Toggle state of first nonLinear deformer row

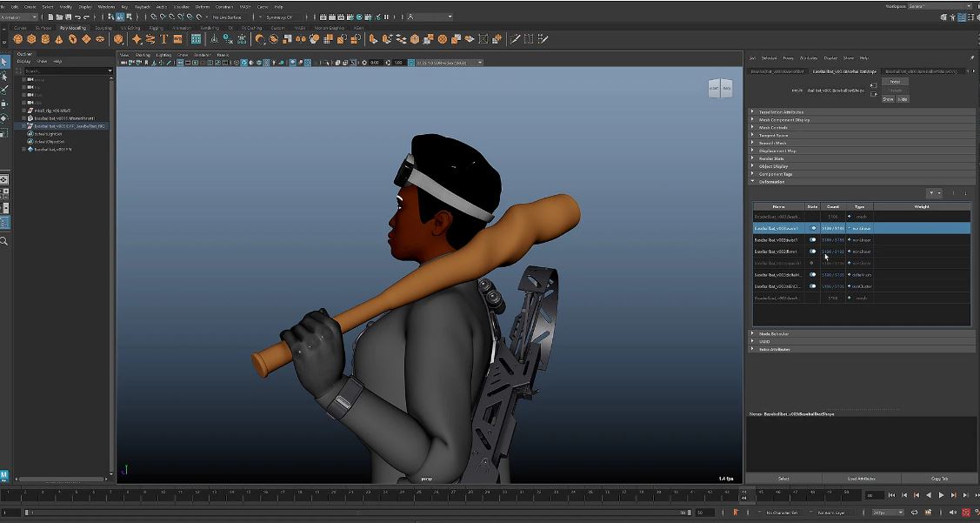(812, 228)
